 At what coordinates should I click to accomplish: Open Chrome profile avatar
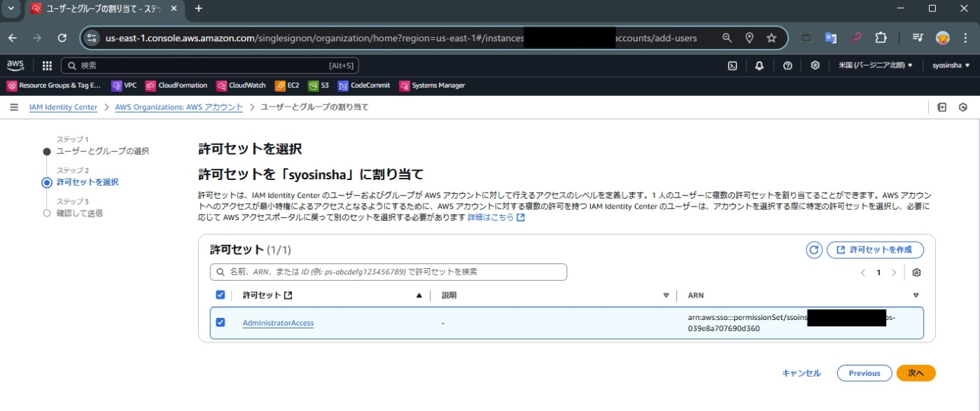point(943,38)
